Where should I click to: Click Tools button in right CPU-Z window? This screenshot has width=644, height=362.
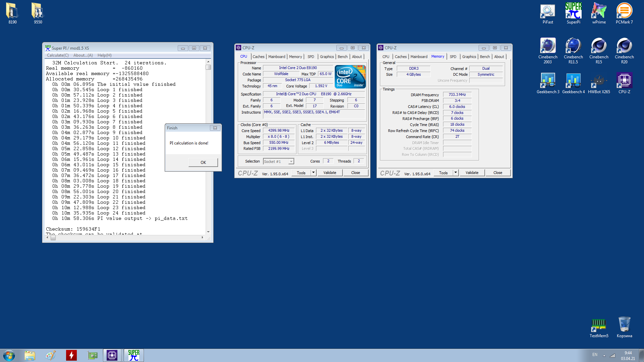443,173
